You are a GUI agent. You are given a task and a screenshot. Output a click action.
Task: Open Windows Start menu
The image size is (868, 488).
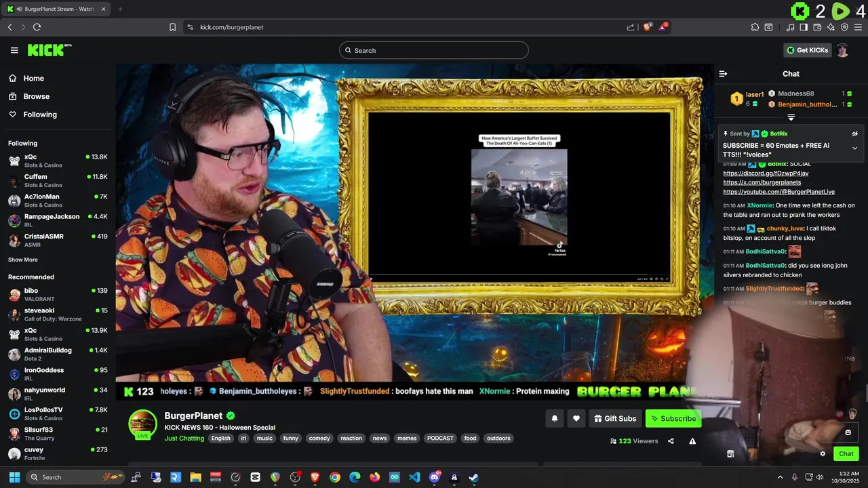click(x=14, y=477)
